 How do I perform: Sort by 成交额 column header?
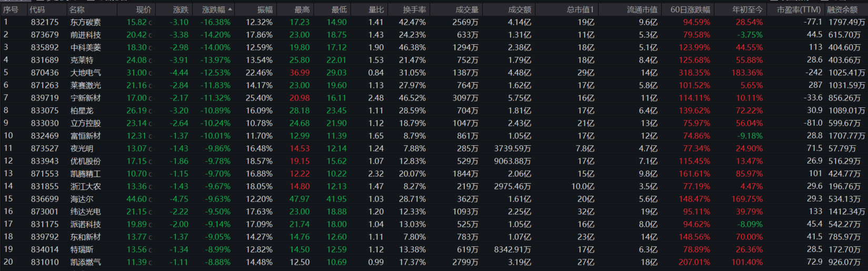(x=520, y=9)
